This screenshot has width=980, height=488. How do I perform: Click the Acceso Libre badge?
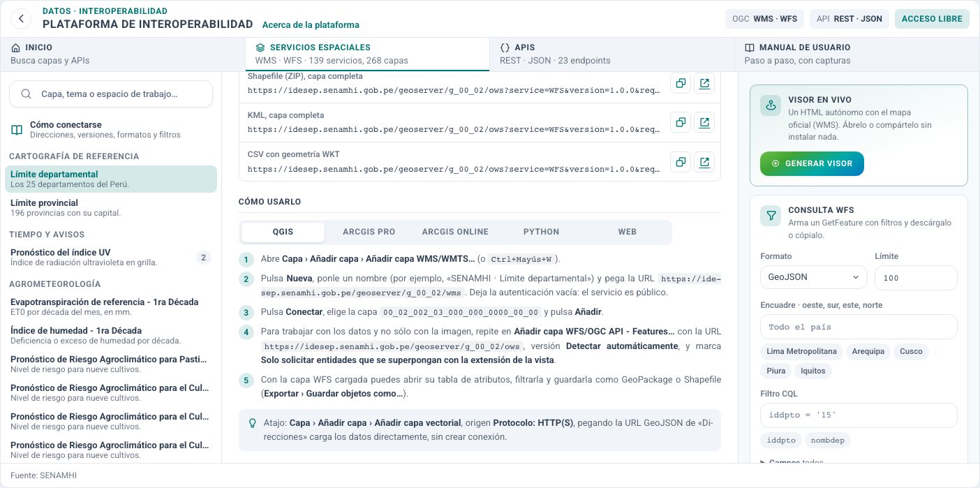tap(932, 19)
